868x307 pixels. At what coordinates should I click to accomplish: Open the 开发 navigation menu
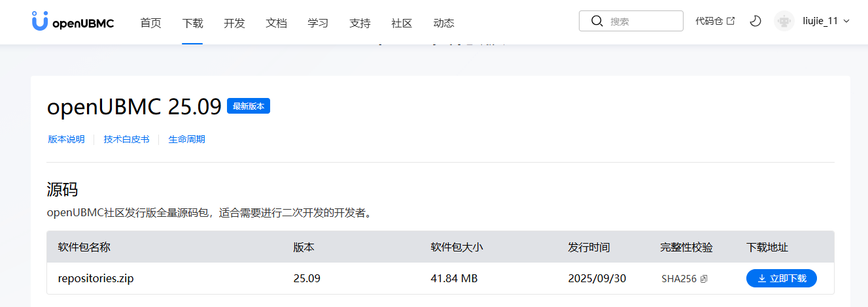click(234, 24)
